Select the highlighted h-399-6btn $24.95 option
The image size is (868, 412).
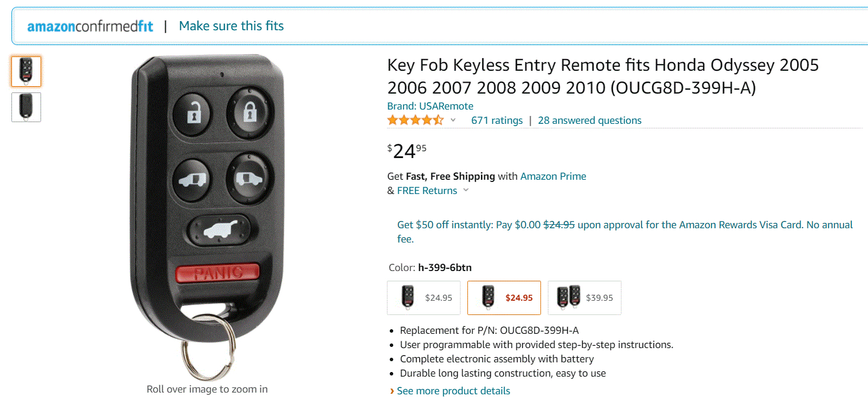[504, 298]
